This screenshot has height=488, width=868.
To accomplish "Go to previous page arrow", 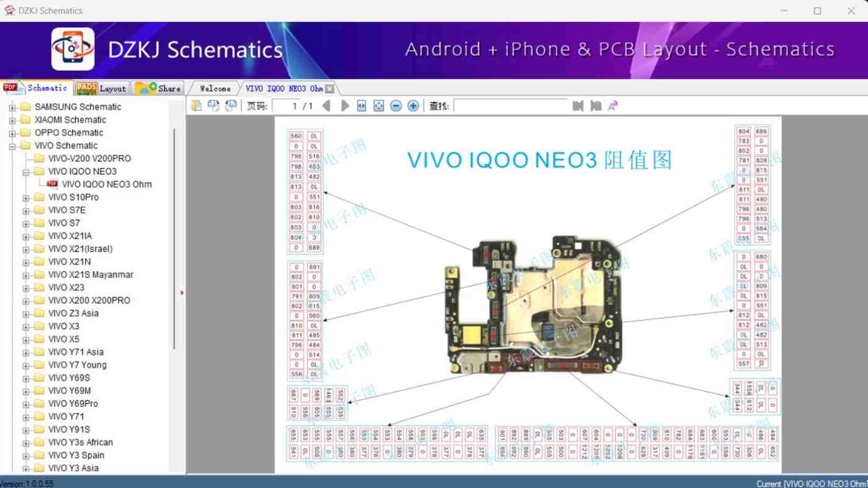I will click(x=326, y=106).
